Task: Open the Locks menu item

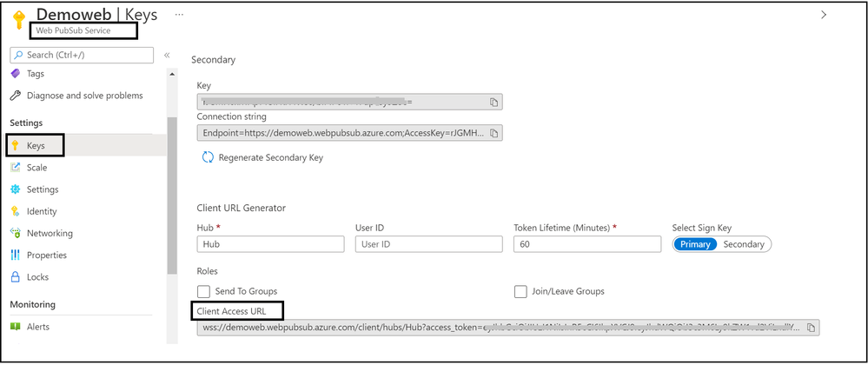Action: [x=37, y=277]
